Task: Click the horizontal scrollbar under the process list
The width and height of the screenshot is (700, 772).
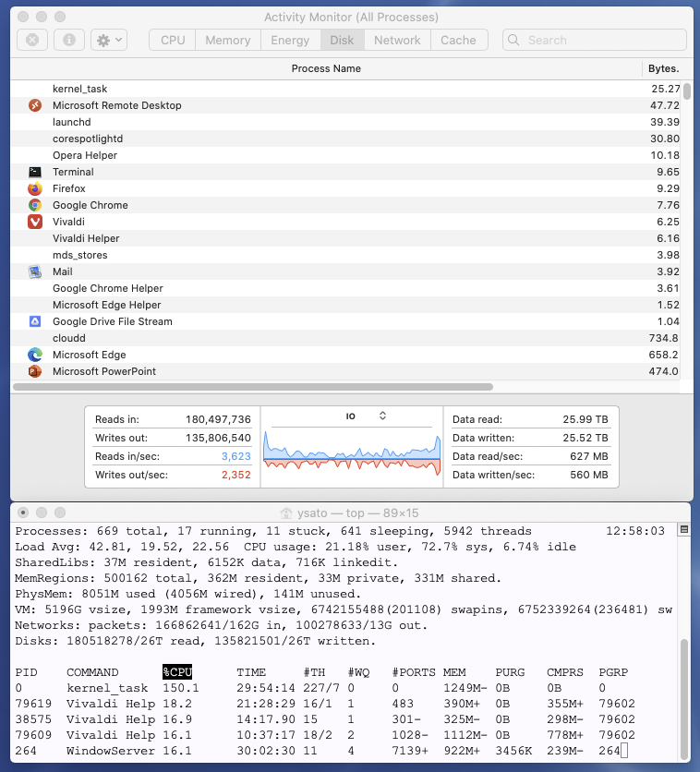Action: point(253,387)
